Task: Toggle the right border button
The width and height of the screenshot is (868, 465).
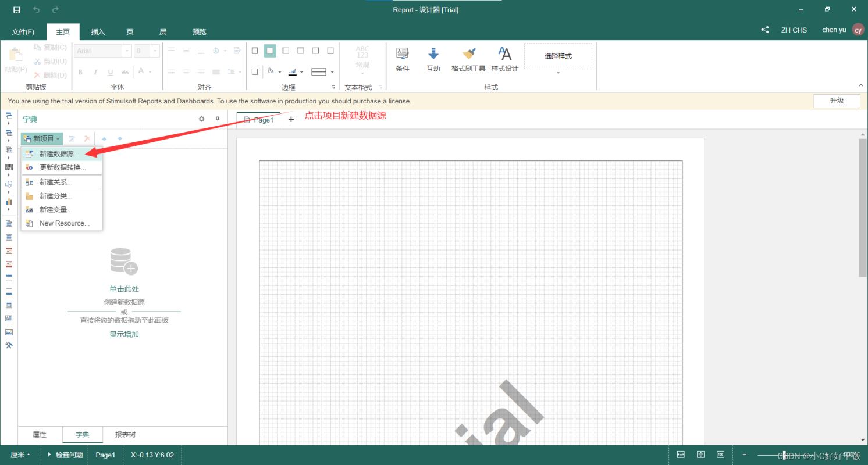Action: click(x=315, y=51)
